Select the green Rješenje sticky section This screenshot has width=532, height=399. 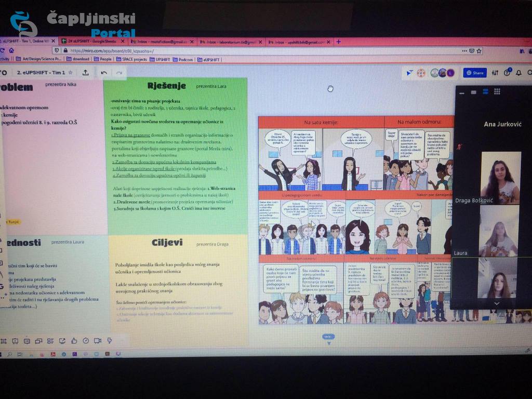tap(177, 156)
